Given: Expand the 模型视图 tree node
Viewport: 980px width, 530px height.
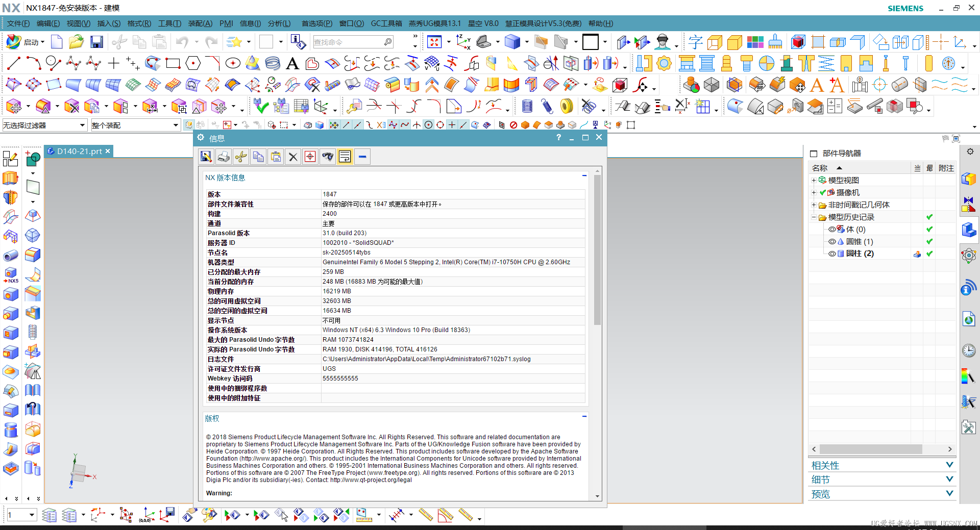Looking at the screenshot, I should point(814,180).
